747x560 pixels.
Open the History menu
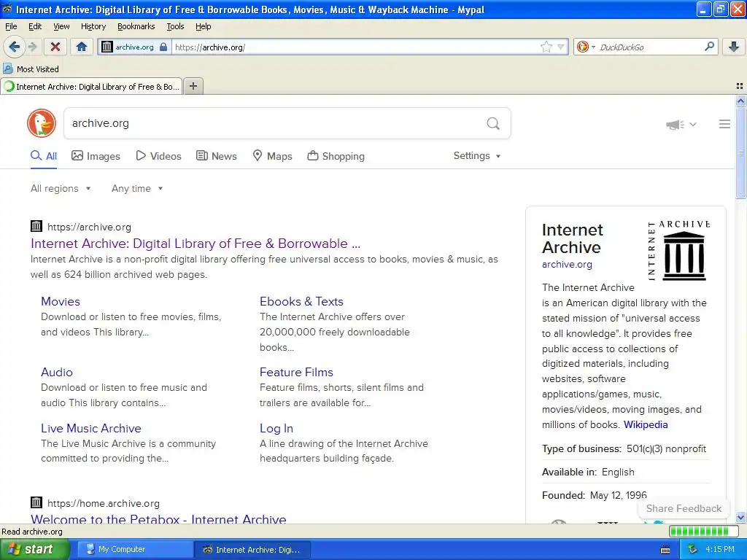pos(93,26)
